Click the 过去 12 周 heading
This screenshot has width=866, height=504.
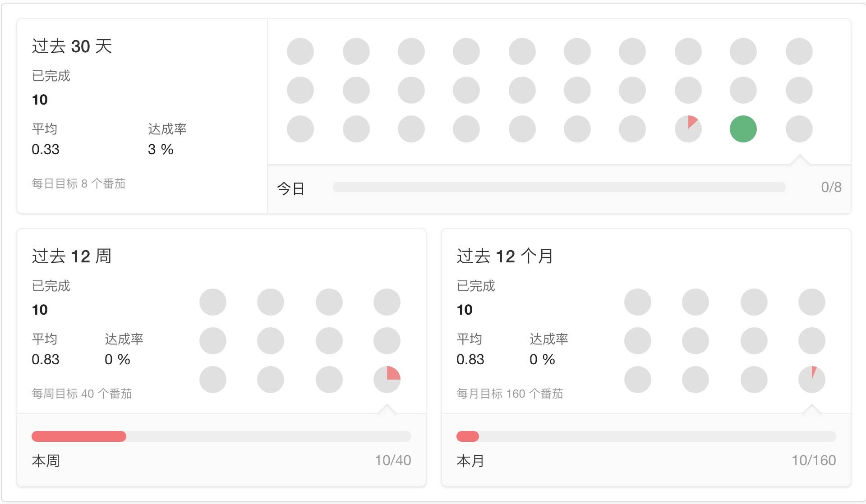tap(72, 256)
